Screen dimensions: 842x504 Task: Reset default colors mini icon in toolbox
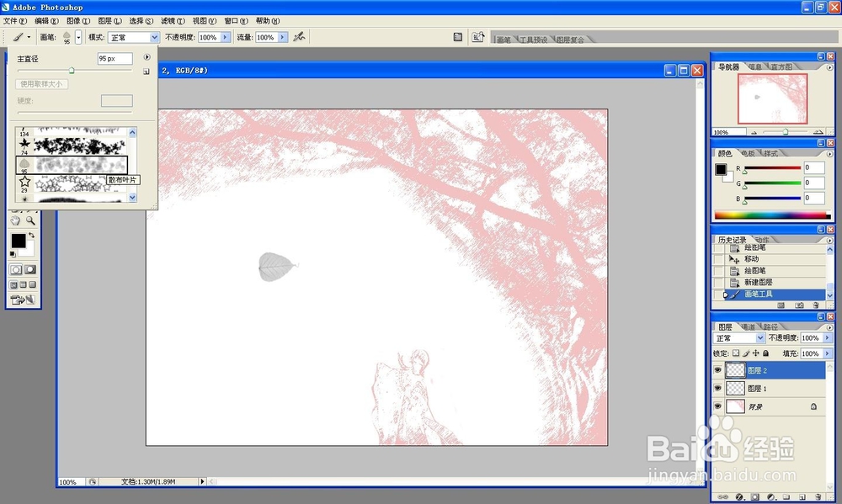click(x=13, y=254)
